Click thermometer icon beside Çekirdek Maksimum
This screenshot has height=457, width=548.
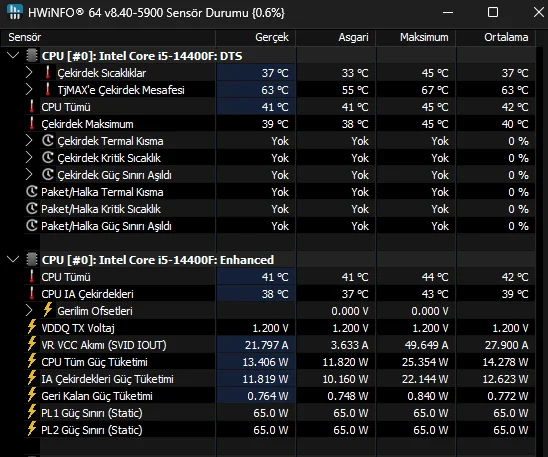(32, 124)
